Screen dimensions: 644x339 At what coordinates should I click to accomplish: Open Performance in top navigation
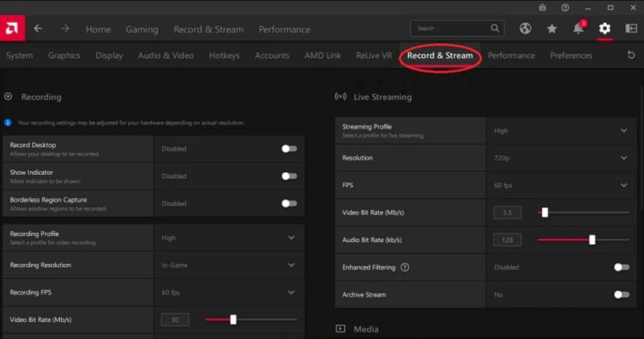pyautogui.click(x=284, y=29)
